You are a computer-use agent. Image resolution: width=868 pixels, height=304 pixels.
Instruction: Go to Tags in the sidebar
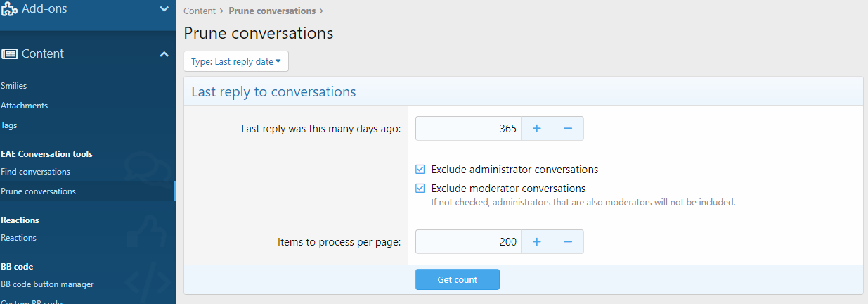pyautogui.click(x=9, y=125)
